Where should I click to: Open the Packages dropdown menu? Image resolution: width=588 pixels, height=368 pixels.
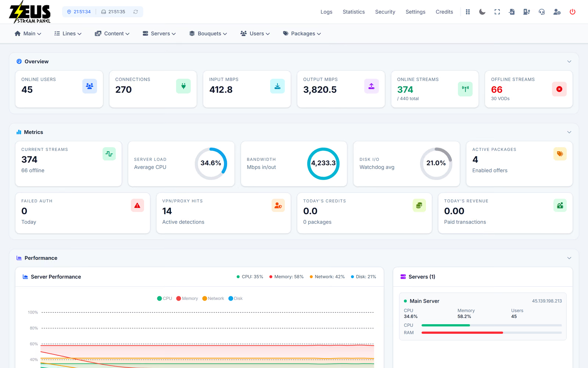pos(302,33)
